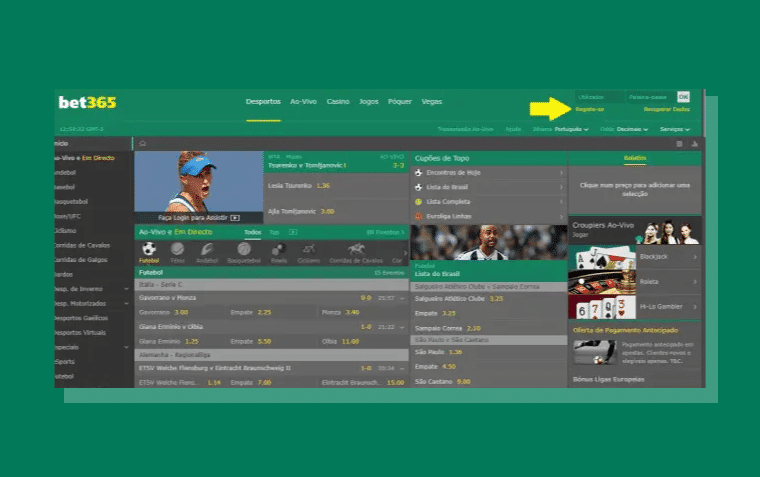Open Euroliga Linhas coupon

[x=489, y=216]
